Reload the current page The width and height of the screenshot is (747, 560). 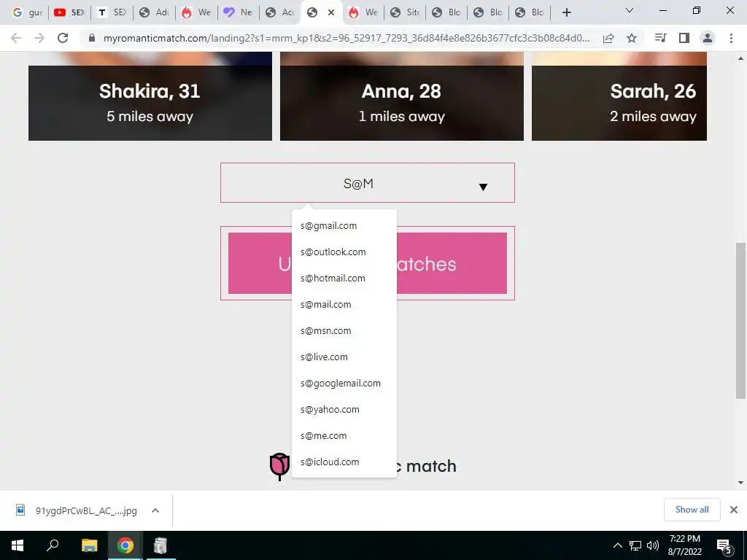pos(63,38)
